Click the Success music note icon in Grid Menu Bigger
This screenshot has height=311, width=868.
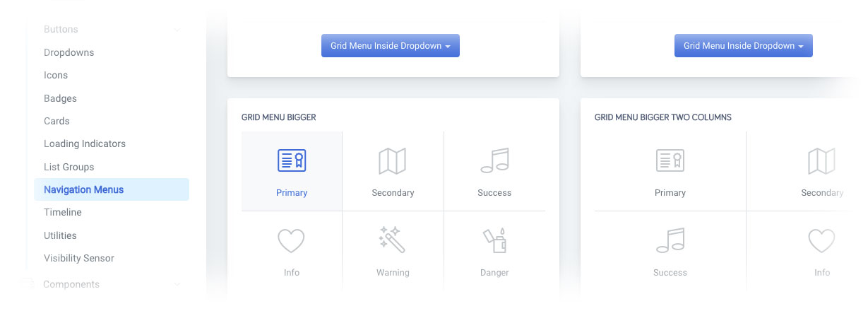(x=494, y=161)
